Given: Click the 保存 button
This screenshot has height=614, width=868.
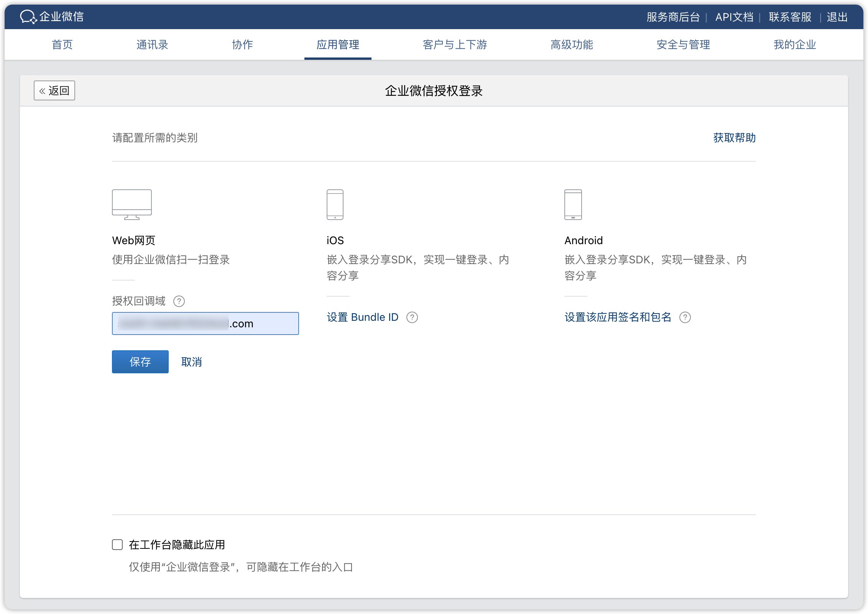Looking at the screenshot, I should pyautogui.click(x=140, y=362).
